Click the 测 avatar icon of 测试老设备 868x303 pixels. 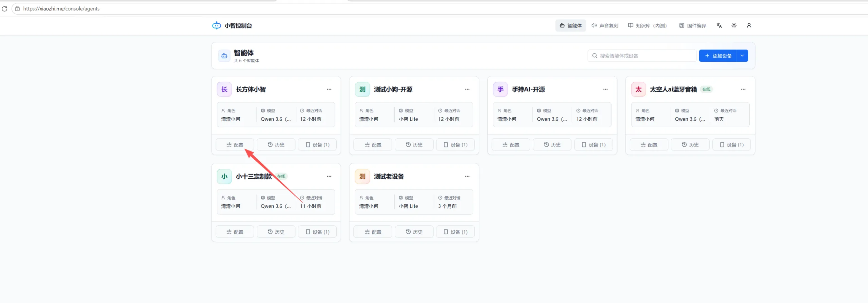pos(362,177)
